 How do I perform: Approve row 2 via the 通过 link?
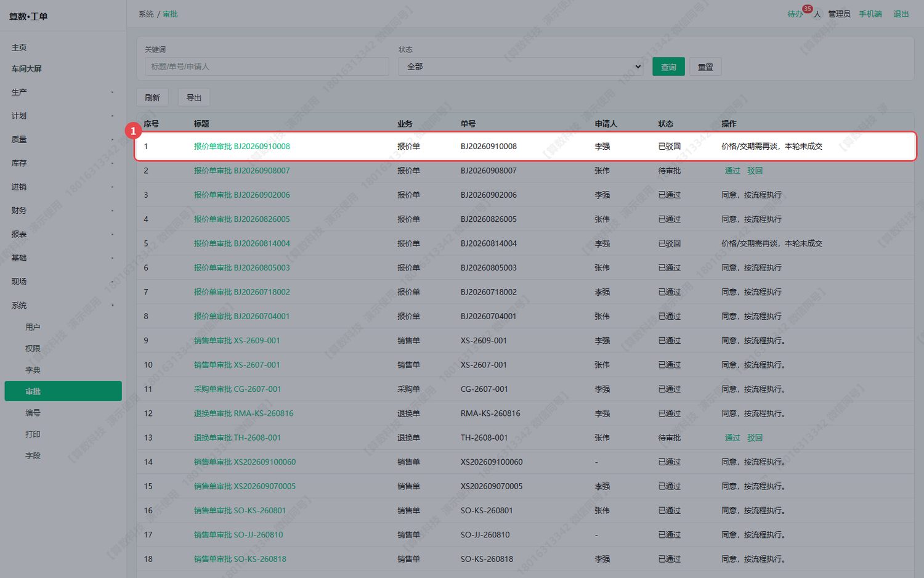pos(732,171)
